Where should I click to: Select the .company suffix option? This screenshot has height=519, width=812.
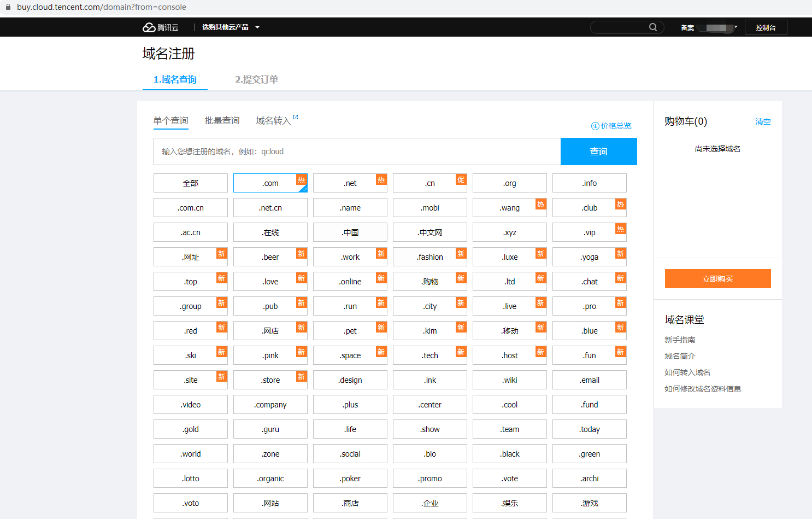pyautogui.click(x=270, y=405)
